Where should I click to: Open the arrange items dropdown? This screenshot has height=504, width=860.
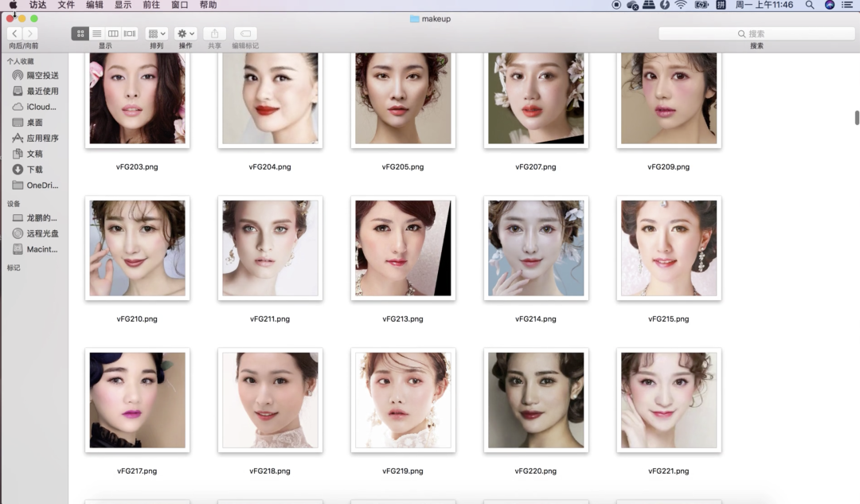click(x=157, y=33)
